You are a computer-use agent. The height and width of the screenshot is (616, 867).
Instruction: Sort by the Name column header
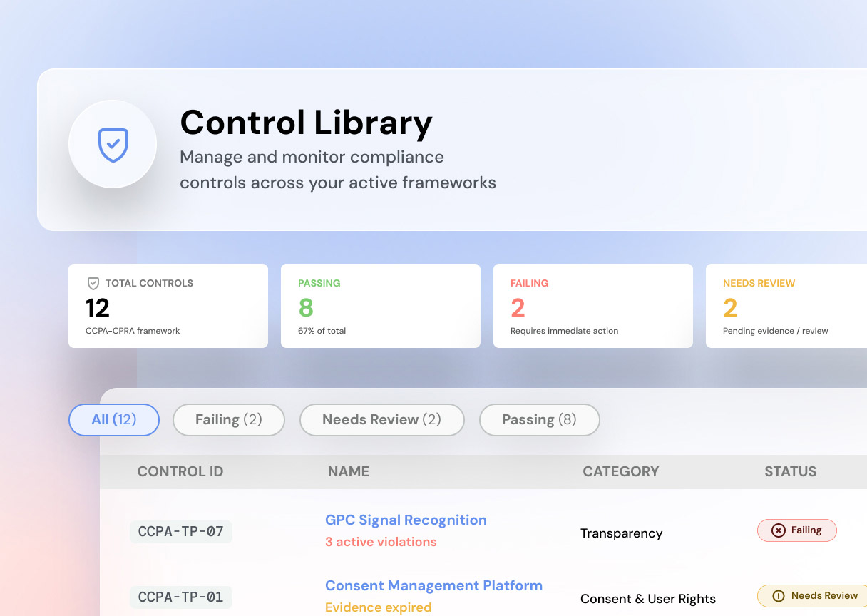pyautogui.click(x=349, y=472)
